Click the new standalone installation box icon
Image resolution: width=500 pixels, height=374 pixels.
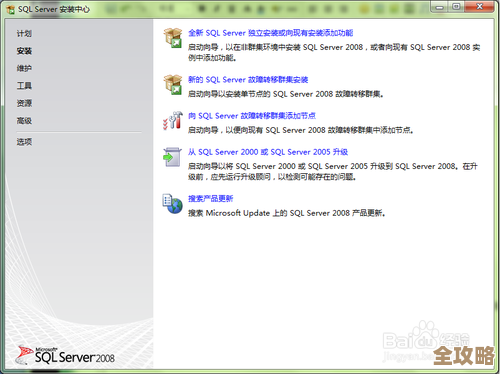click(173, 38)
